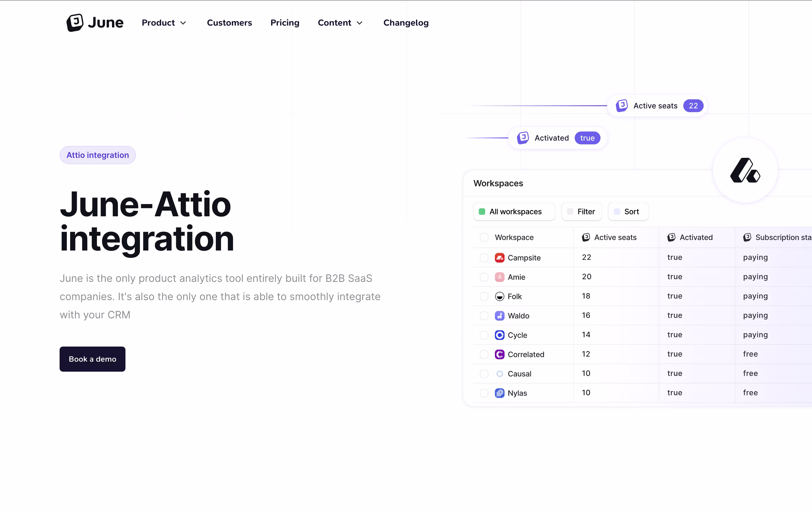
Task: Open the All workspaces view selector
Action: point(514,211)
